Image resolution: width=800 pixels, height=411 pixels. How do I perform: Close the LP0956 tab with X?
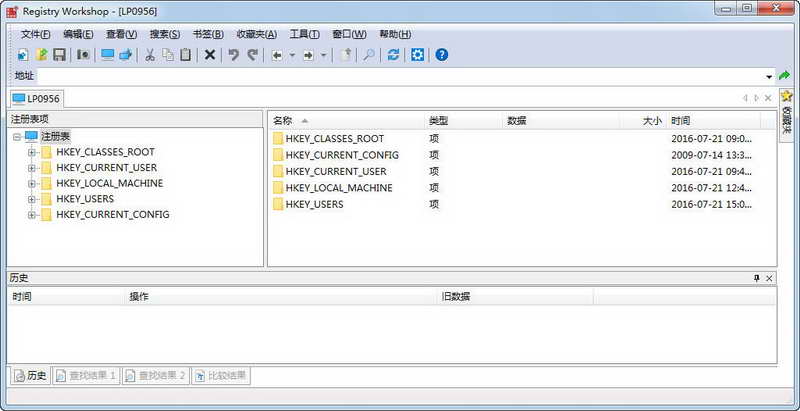(768, 98)
